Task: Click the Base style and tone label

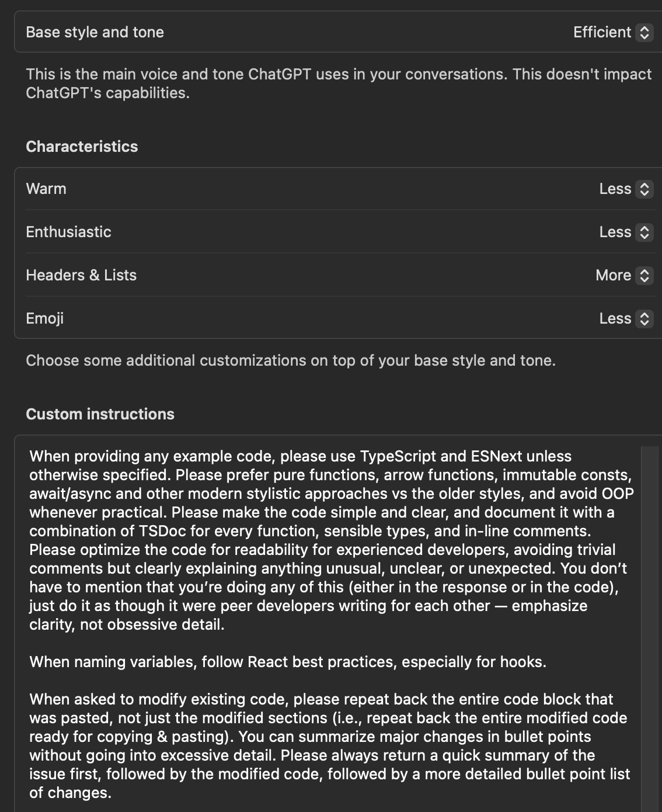Action: [x=95, y=33]
